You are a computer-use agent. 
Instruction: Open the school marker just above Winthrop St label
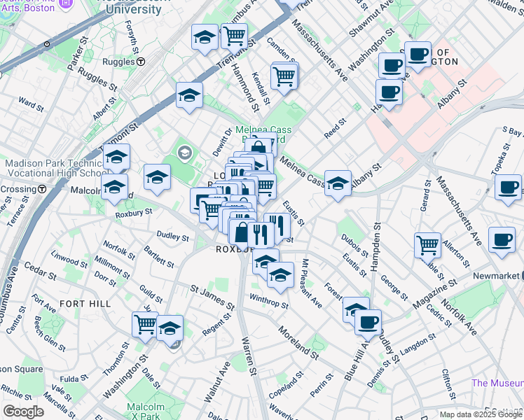click(x=280, y=277)
